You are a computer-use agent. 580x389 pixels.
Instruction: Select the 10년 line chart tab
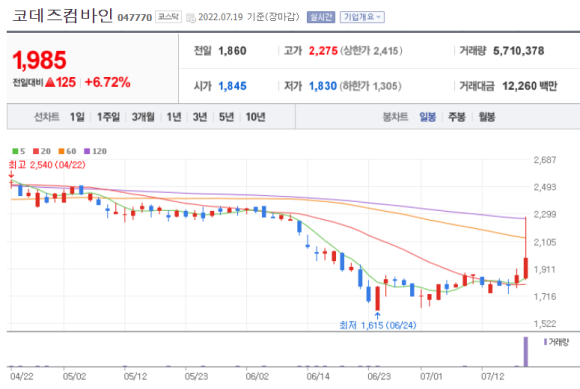[256, 117]
